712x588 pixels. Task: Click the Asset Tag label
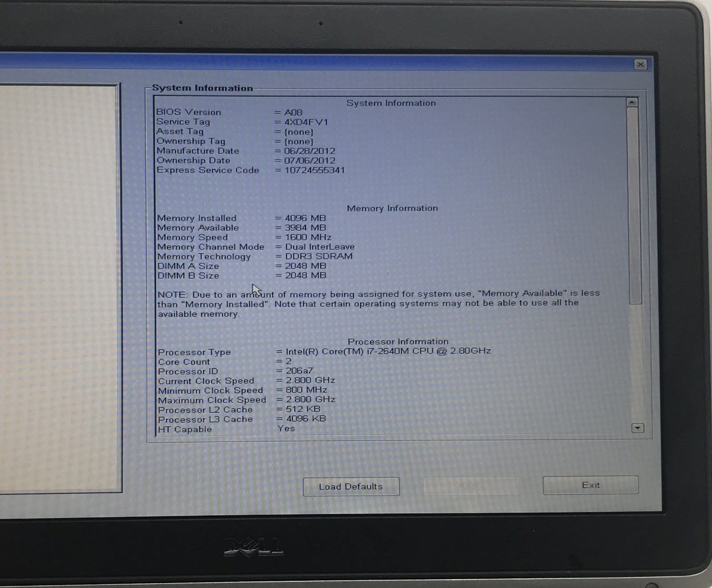[180, 131]
